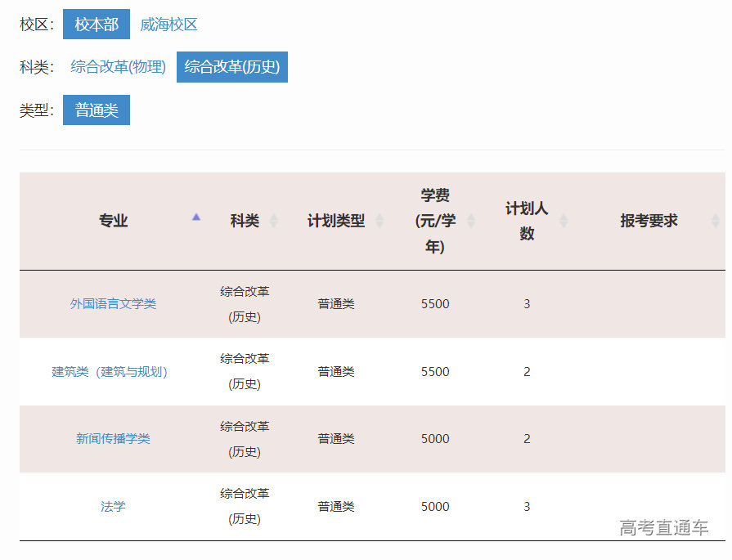The height and width of the screenshot is (560, 732).
Task: Click the 5500 tuition cell for 外国语言文学类
Action: [435, 304]
